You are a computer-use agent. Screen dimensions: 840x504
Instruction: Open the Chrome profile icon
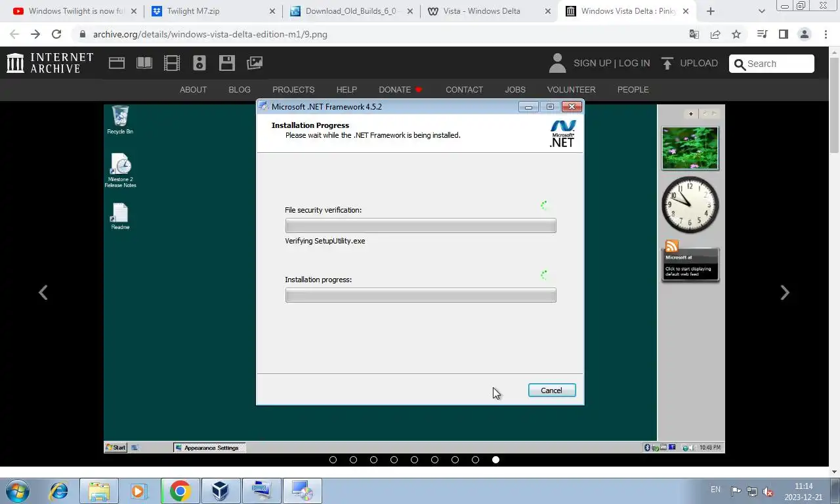pos(804,34)
